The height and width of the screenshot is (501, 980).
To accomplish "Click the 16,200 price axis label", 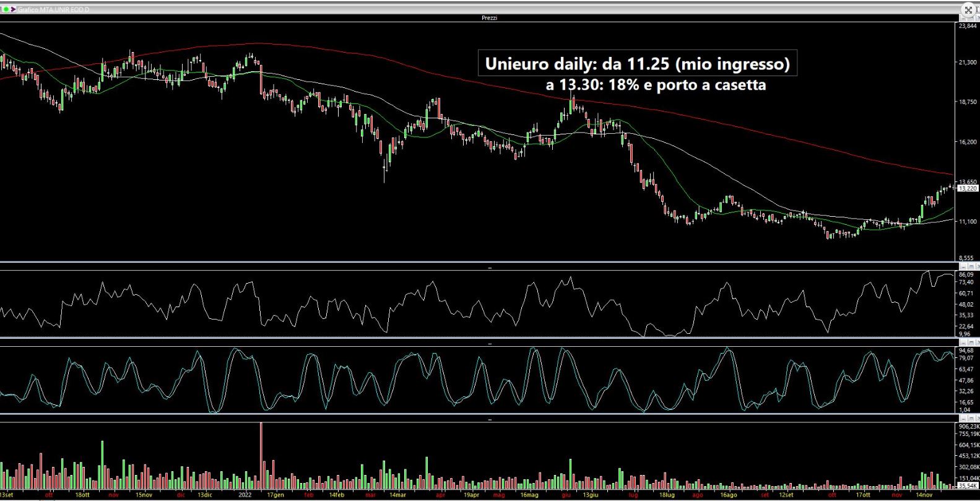I will [x=968, y=142].
